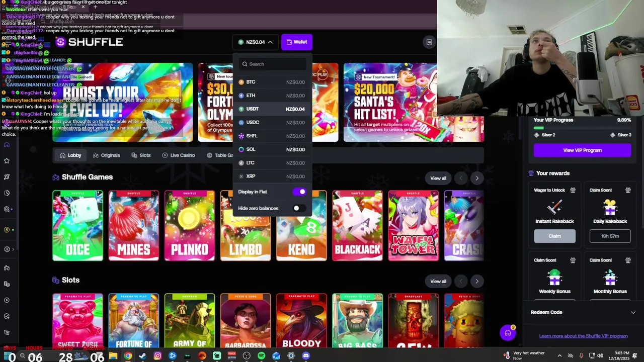Switch to Lobby tab

point(70,155)
